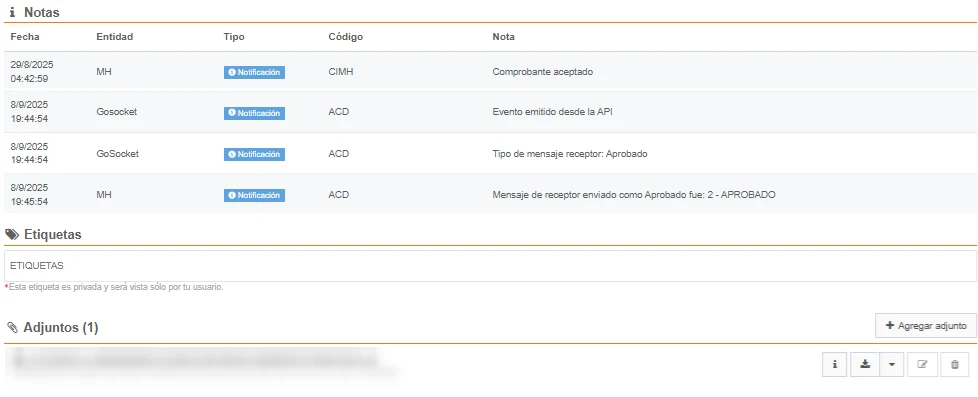This screenshot has width=978, height=397.
Task: Click the Fecha column header
Action: point(25,37)
